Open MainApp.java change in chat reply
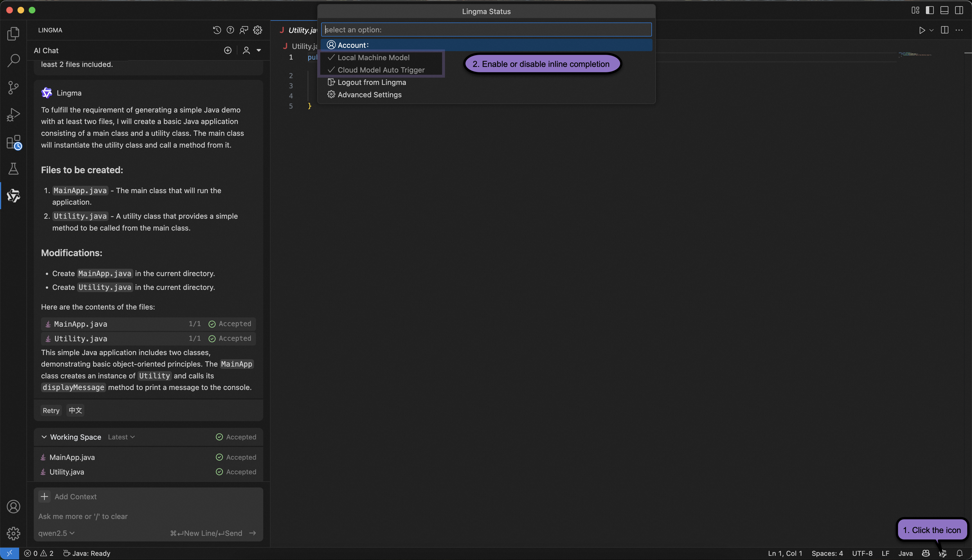 click(148, 324)
